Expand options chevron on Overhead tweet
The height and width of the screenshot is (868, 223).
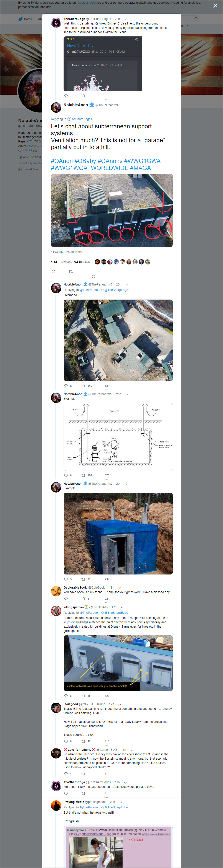(x=127, y=285)
